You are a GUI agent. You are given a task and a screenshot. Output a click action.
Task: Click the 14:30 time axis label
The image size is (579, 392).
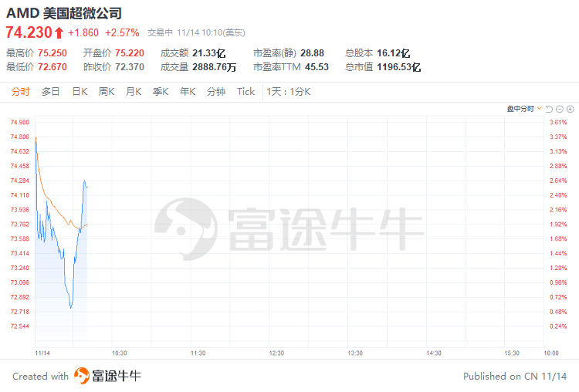point(434,353)
